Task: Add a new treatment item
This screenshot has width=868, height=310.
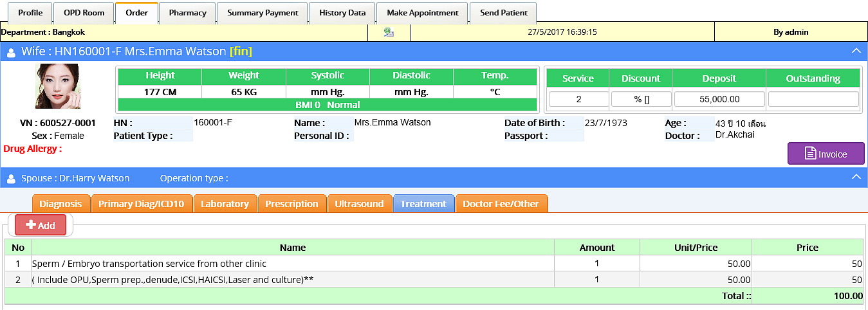Action: pos(41,225)
